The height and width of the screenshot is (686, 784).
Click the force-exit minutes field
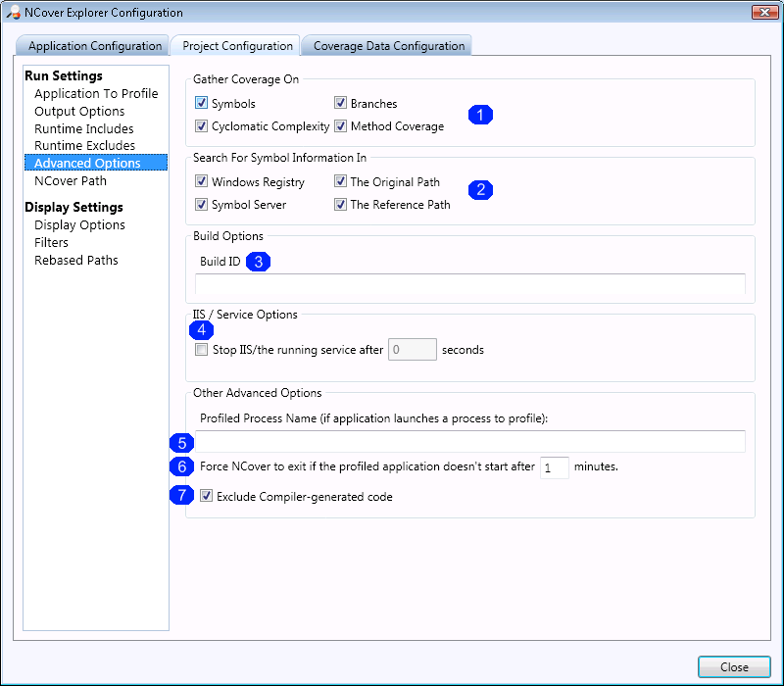tap(554, 467)
